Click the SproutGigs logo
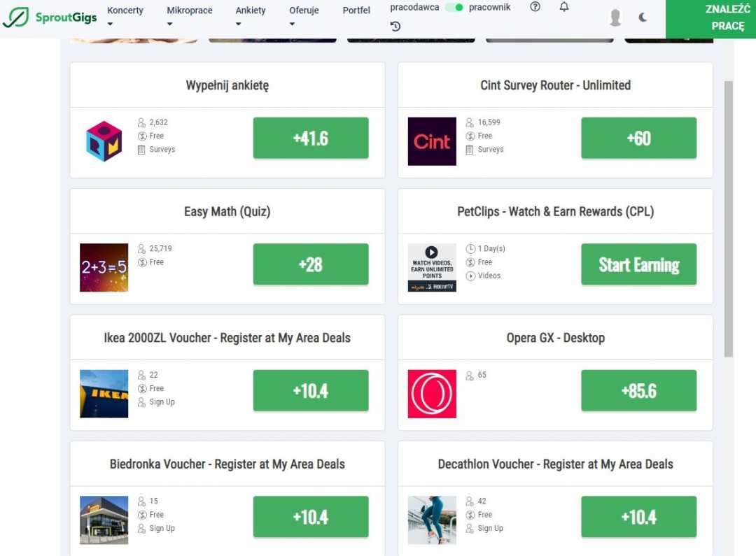756x556 pixels. pos(50,17)
